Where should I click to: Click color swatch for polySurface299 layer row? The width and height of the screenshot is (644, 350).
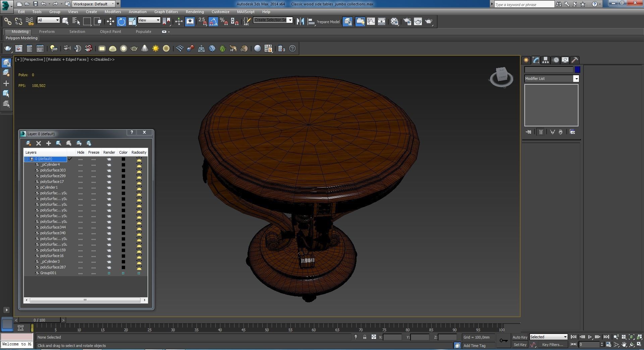tap(123, 176)
